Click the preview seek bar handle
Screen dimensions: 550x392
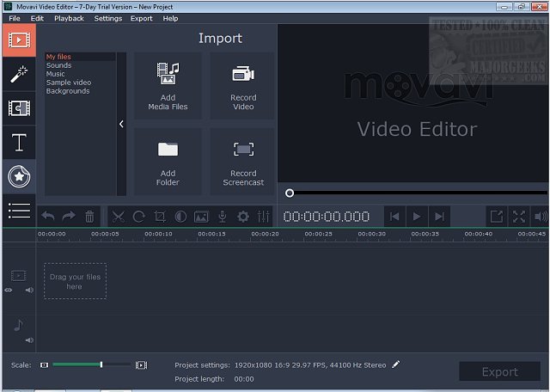(x=290, y=193)
